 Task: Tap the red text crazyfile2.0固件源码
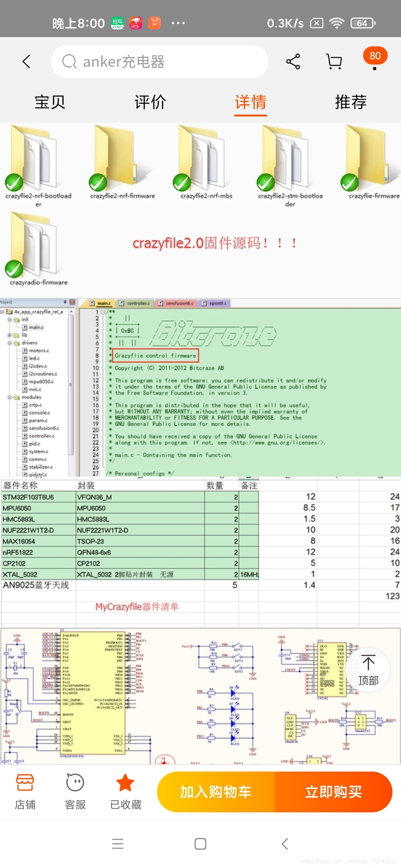[x=214, y=243]
